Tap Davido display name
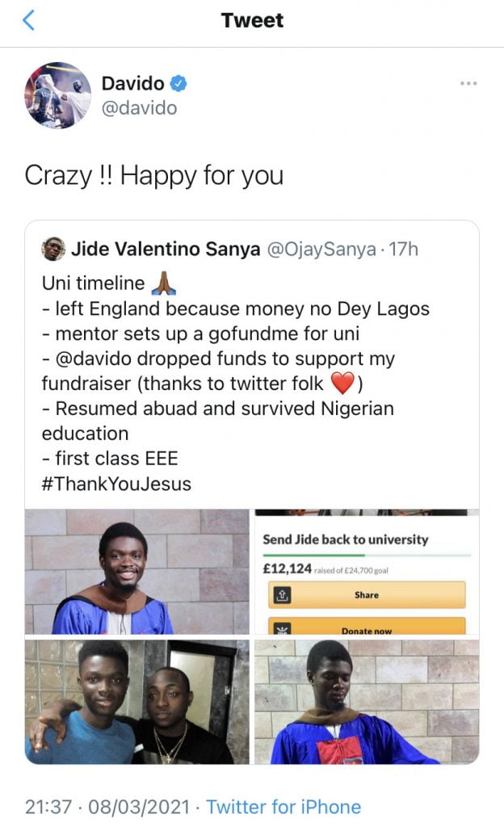This screenshot has height=827, width=504. 133,83
